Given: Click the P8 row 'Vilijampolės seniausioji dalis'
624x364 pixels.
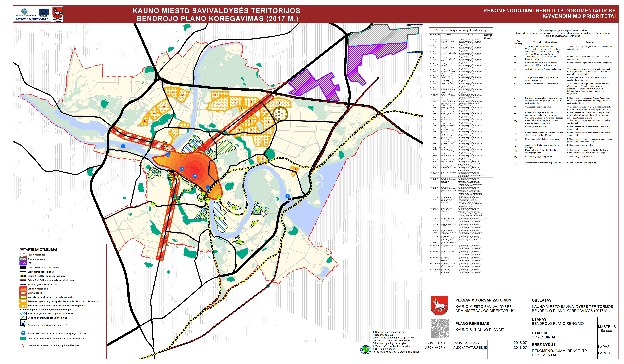Looking at the screenshot, I should 538,107.
